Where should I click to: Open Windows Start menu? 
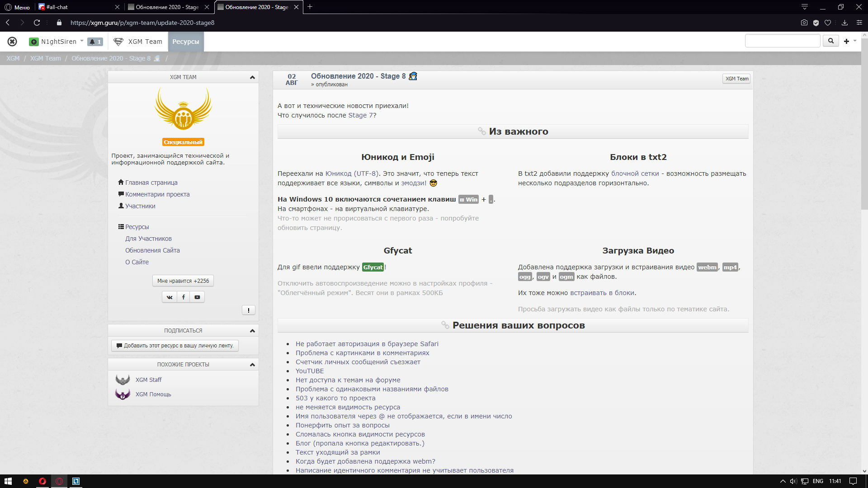point(8,481)
